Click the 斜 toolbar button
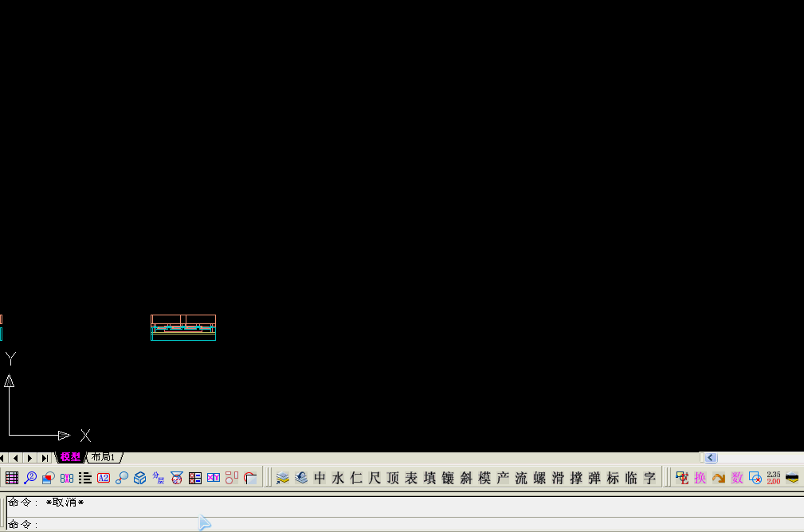Screen dimensions: 804x532 pos(466,478)
